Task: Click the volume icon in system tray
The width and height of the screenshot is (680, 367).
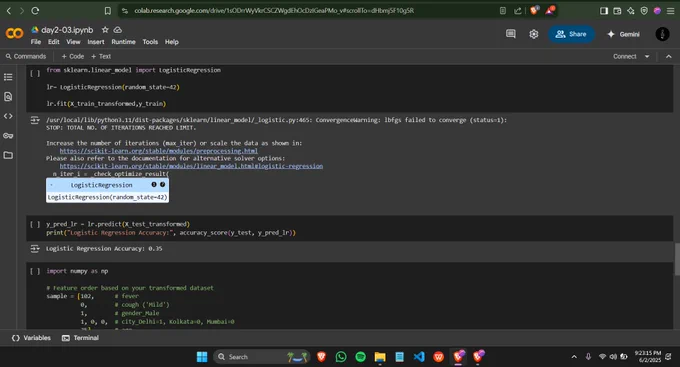Action: click(x=613, y=357)
